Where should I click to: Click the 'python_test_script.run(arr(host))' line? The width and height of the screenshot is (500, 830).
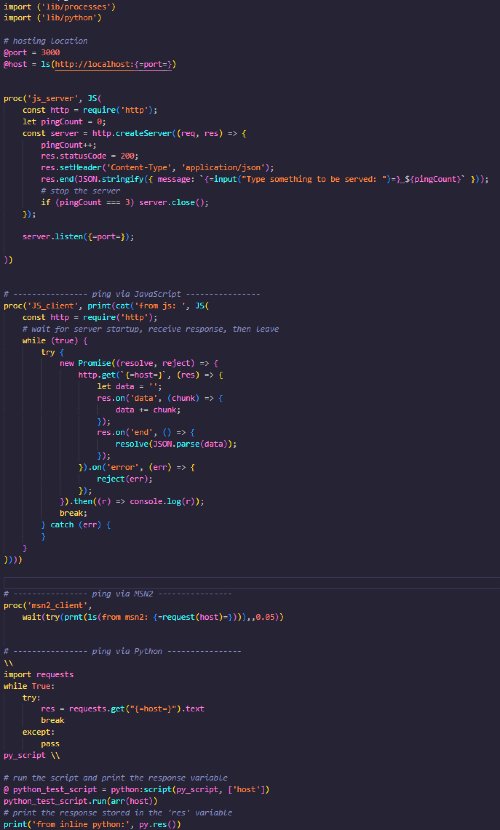pos(80,801)
